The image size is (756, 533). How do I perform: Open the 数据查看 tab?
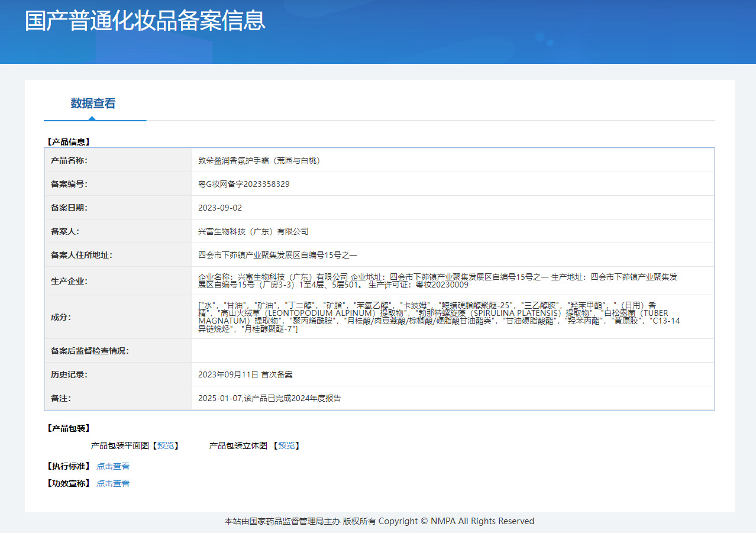pos(93,104)
